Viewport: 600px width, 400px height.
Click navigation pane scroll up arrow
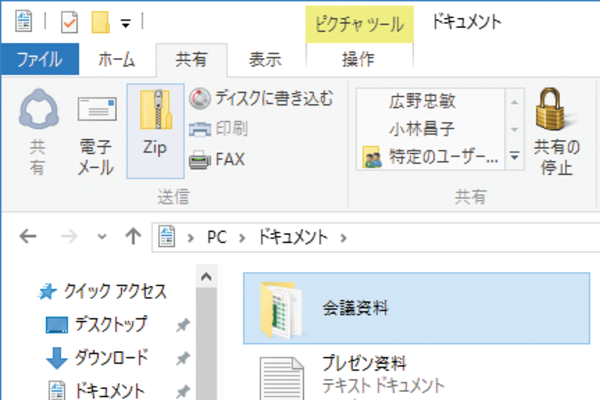pyautogui.click(x=206, y=276)
